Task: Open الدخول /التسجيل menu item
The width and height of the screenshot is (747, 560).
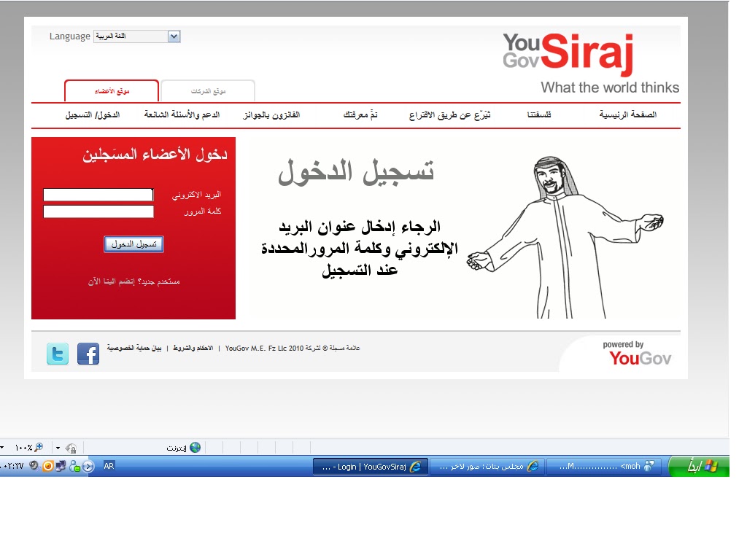Action: coord(93,114)
